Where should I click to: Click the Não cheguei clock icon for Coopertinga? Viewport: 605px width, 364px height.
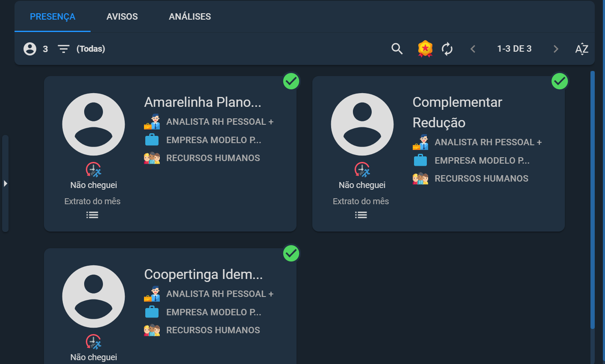tap(93, 342)
